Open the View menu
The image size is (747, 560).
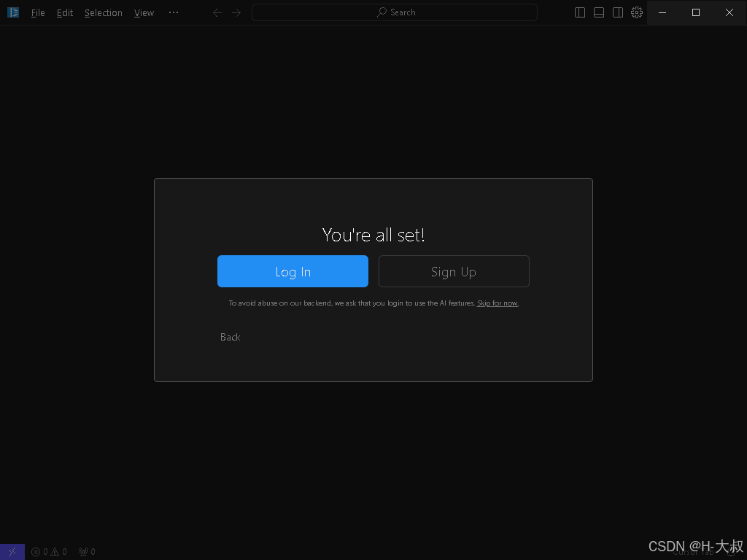[144, 13]
